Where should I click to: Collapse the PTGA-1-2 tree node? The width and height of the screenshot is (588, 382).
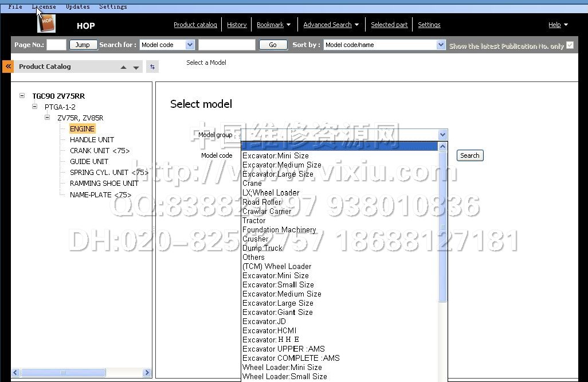tap(34, 107)
